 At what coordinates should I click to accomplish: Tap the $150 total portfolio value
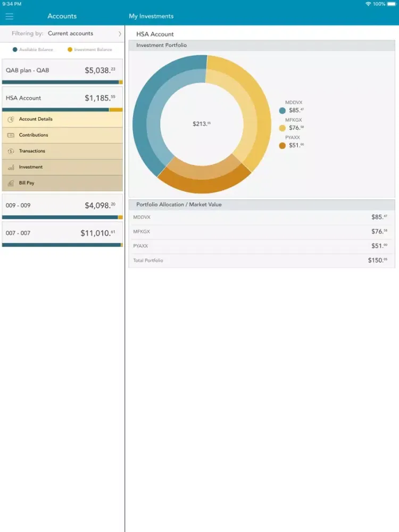pyautogui.click(x=378, y=260)
